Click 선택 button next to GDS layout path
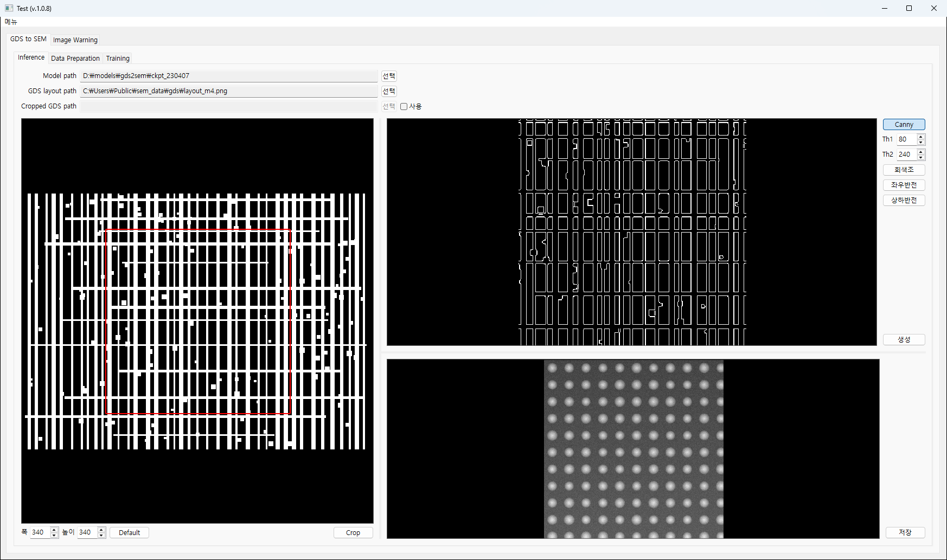The height and width of the screenshot is (560, 947). pos(389,91)
